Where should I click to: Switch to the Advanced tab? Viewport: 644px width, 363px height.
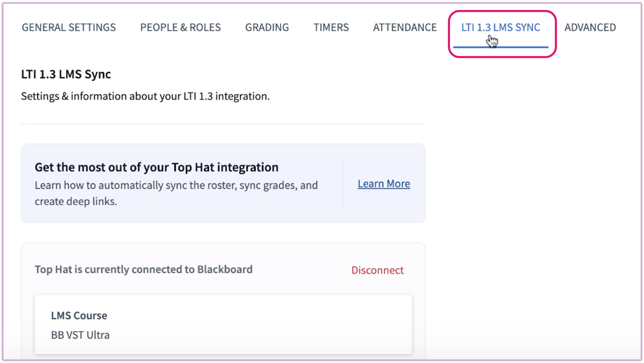590,27
